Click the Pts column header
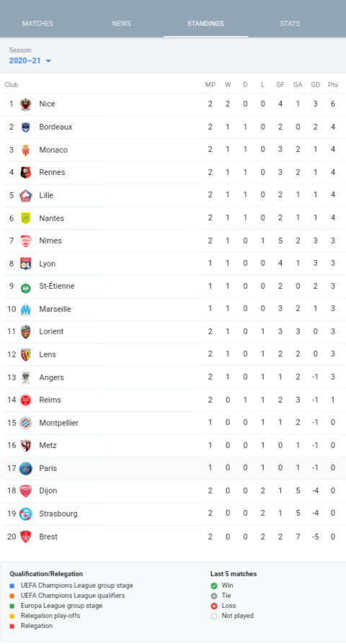This screenshot has height=644, width=346. 333,85
